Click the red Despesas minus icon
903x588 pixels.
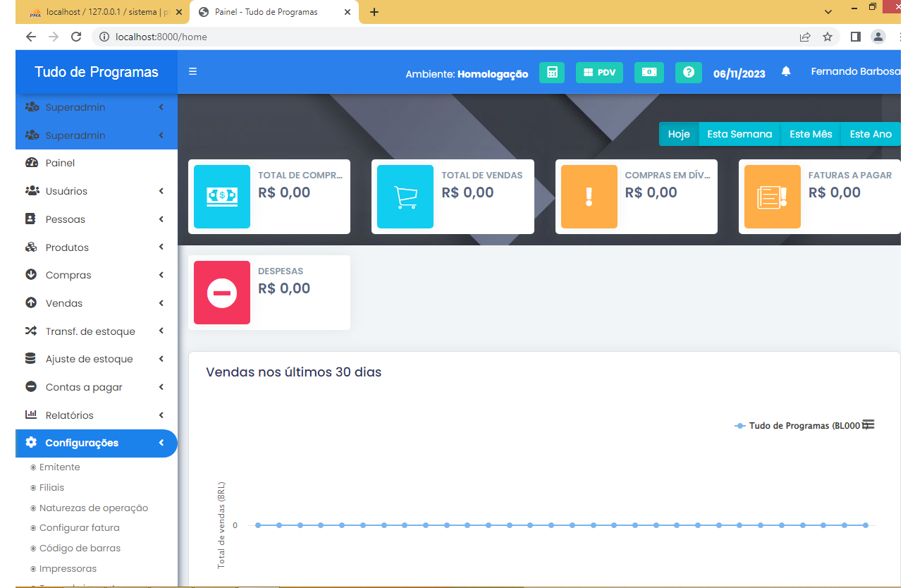click(222, 293)
